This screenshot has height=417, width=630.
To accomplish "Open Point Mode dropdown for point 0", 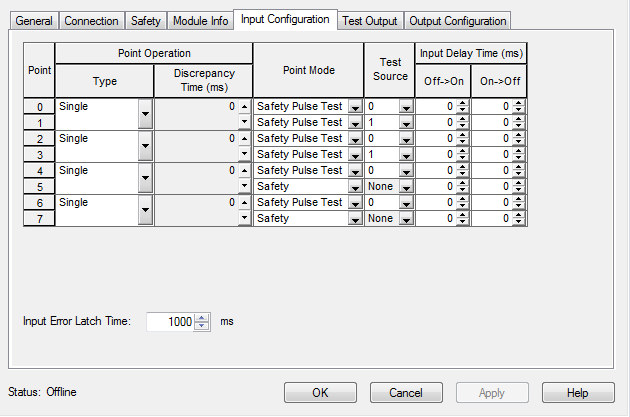I will point(354,106).
